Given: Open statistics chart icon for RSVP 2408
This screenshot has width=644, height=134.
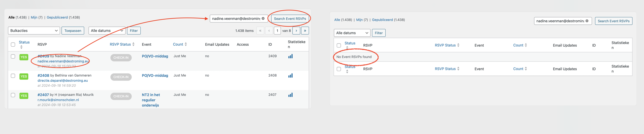Looking at the screenshot, I should [290, 76].
